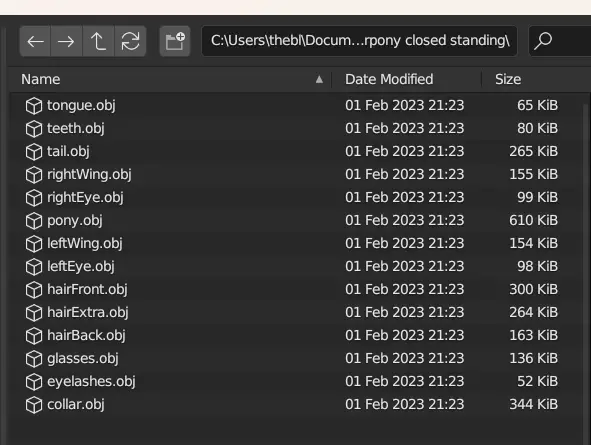Toggle sort direction arrow in Name column
The height and width of the screenshot is (445, 591).
[319, 79]
